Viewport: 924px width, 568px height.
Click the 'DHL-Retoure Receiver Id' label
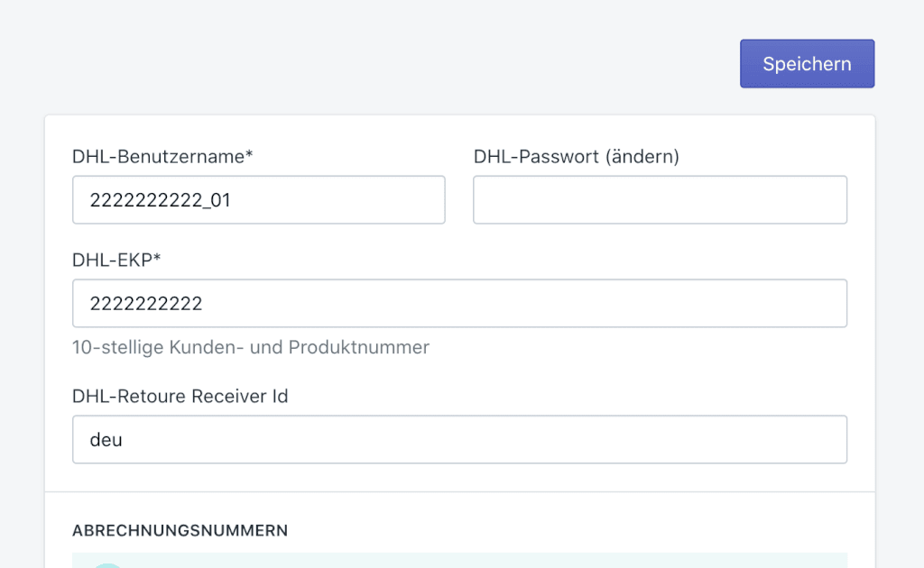tap(180, 396)
